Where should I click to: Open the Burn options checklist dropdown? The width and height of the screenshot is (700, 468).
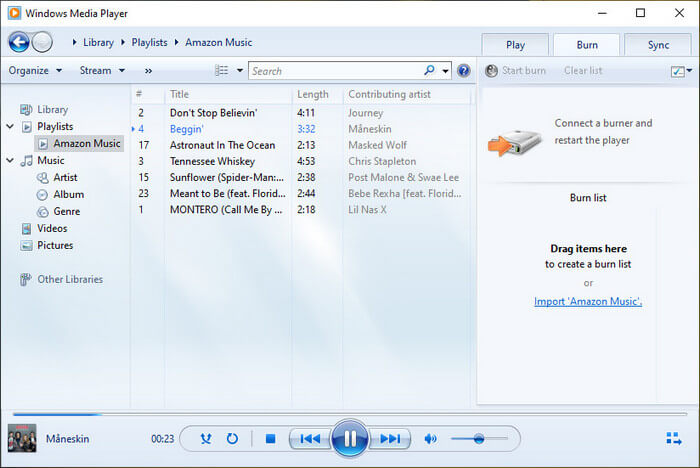(681, 71)
